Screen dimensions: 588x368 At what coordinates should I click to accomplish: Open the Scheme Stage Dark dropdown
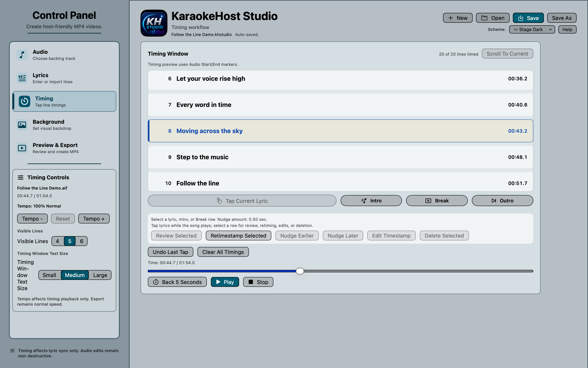[532, 29]
